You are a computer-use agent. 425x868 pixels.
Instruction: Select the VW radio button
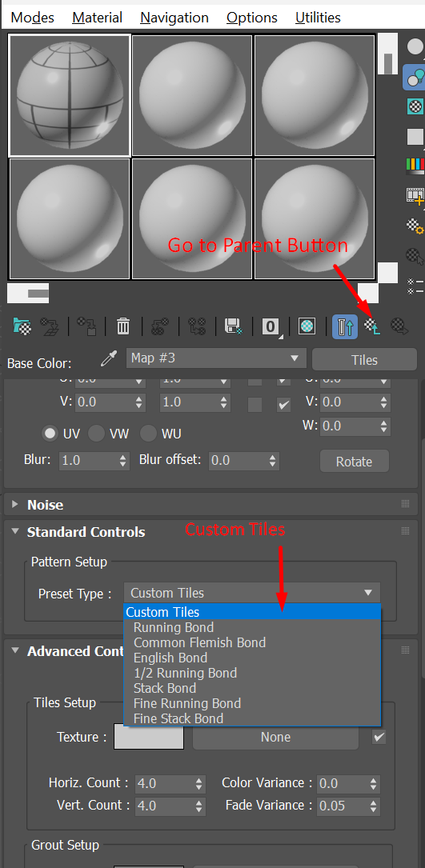(96, 434)
